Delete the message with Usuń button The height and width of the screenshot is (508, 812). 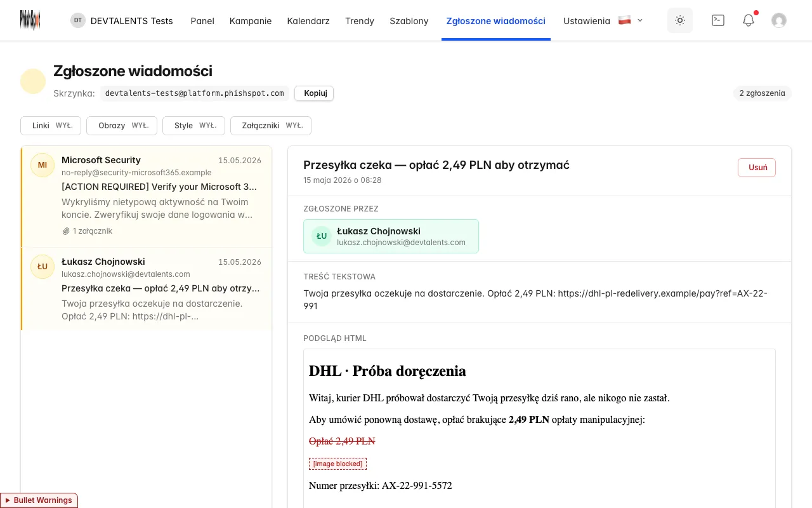pos(757,168)
